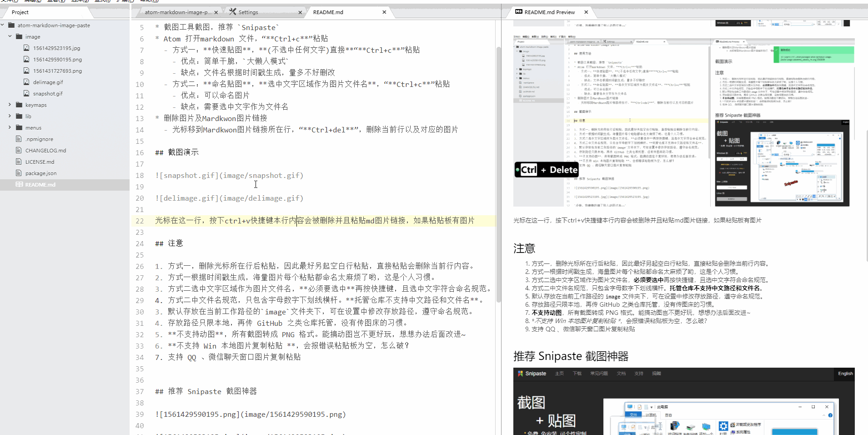Click the root repository folder icon
This screenshot has height=435, width=868.
(11, 25)
